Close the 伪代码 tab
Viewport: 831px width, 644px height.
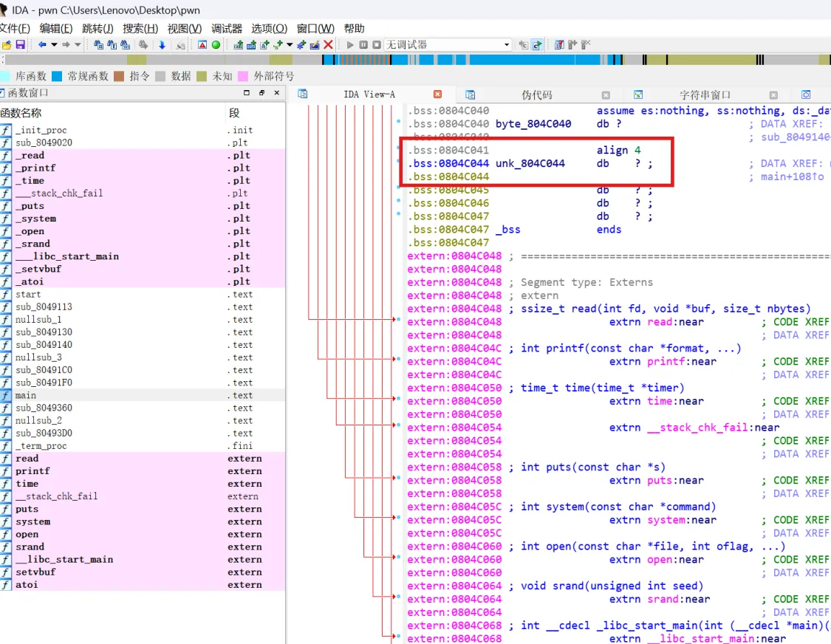(x=606, y=95)
